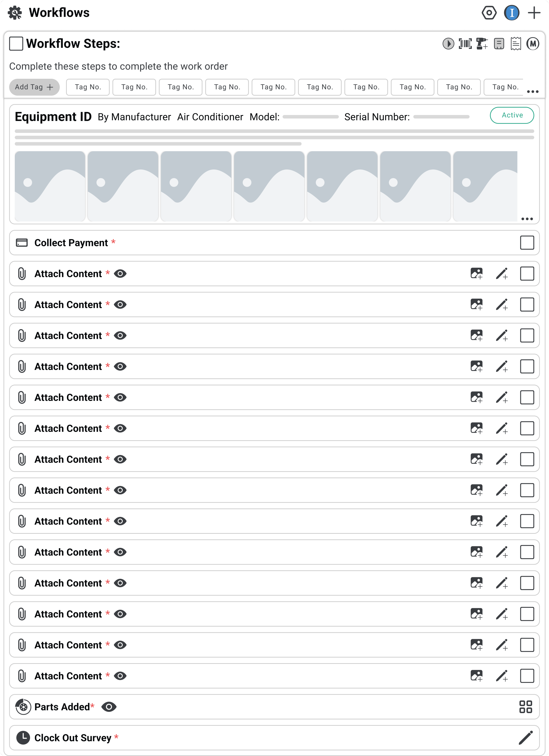The height and width of the screenshot is (756, 549).
Task: Click the add image icon on first Attach Content
Action: (x=476, y=274)
